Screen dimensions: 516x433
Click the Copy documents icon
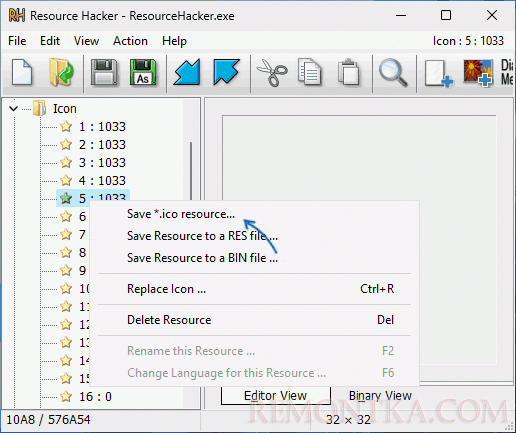(310, 72)
